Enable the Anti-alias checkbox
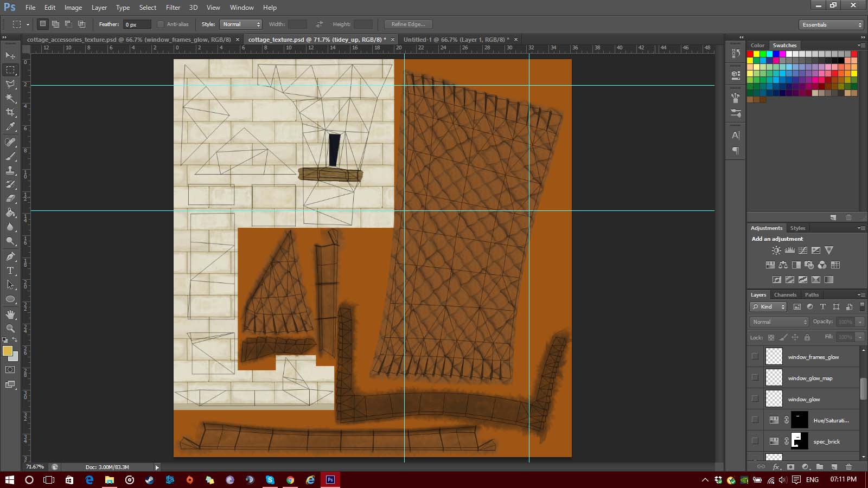Image resolution: width=868 pixels, height=488 pixels. click(161, 24)
